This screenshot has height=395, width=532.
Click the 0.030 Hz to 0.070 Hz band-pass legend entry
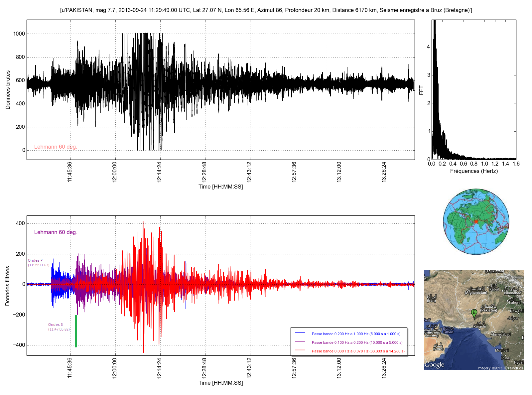(358, 351)
